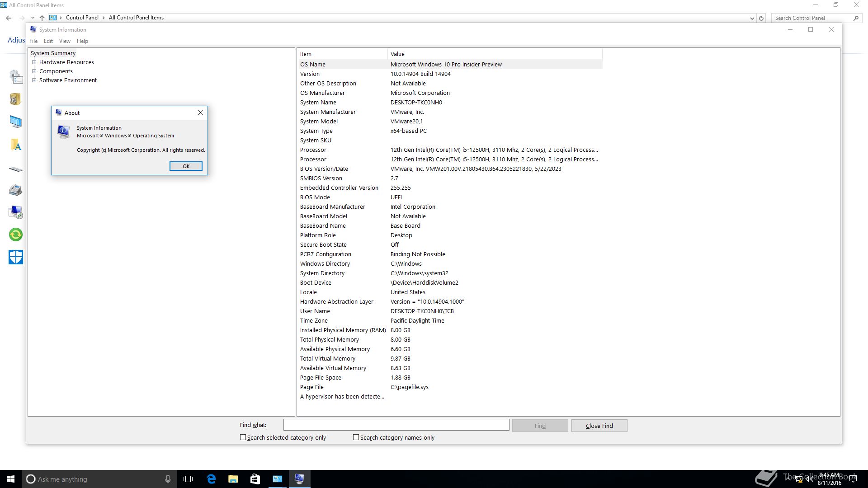Viewport: 868px width, 488px height.
Task: Open the blue monitor Control Panel icon
Action: click(x=15, y=122)
